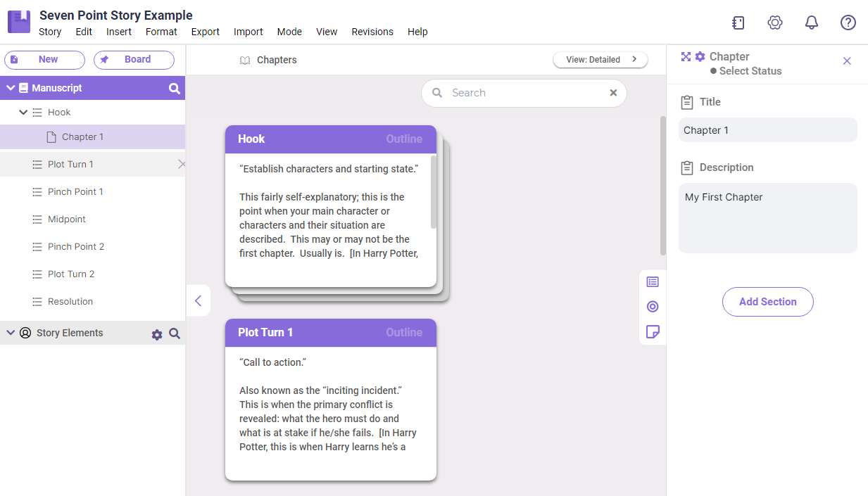Collapse the Manuscript section
This screenshot has width=868, height=496.
pyautogui.click(x=11, y=88)
